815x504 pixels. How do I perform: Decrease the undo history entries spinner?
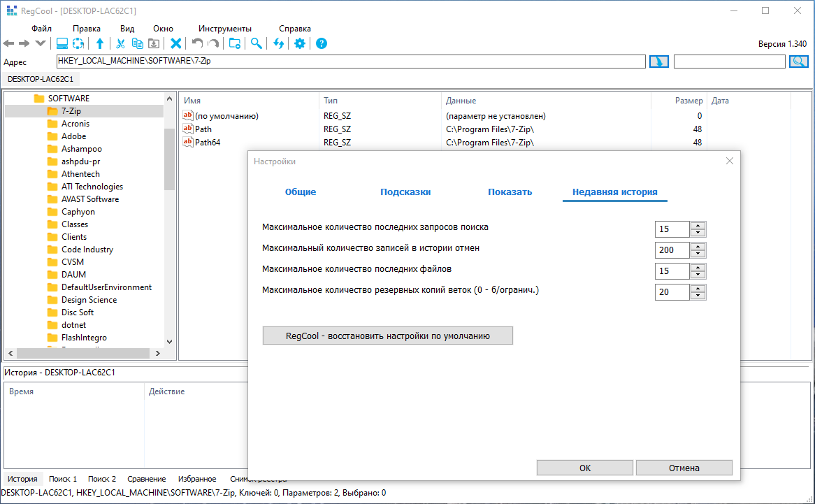click(x=698, y=254)
